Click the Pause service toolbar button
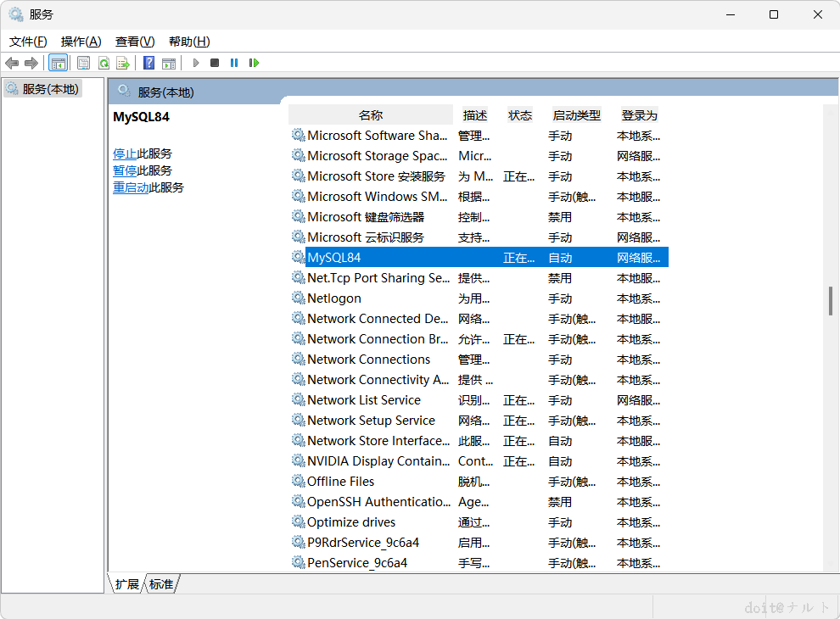The width and height of the screenshot is (840, 619). click(x=234, y=64)
